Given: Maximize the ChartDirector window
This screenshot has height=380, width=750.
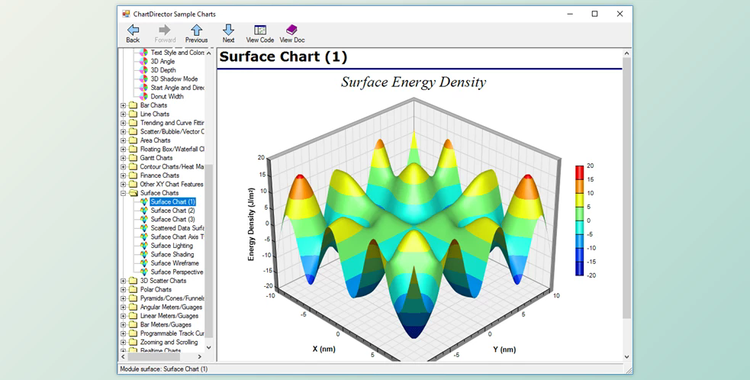Looking at the screenshot, I should (x=595, y=14).
